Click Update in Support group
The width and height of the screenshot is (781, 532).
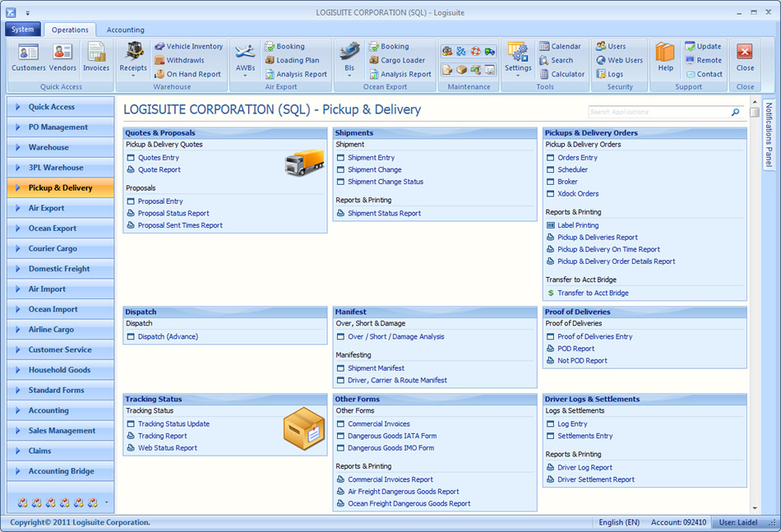tap(703, 46)
